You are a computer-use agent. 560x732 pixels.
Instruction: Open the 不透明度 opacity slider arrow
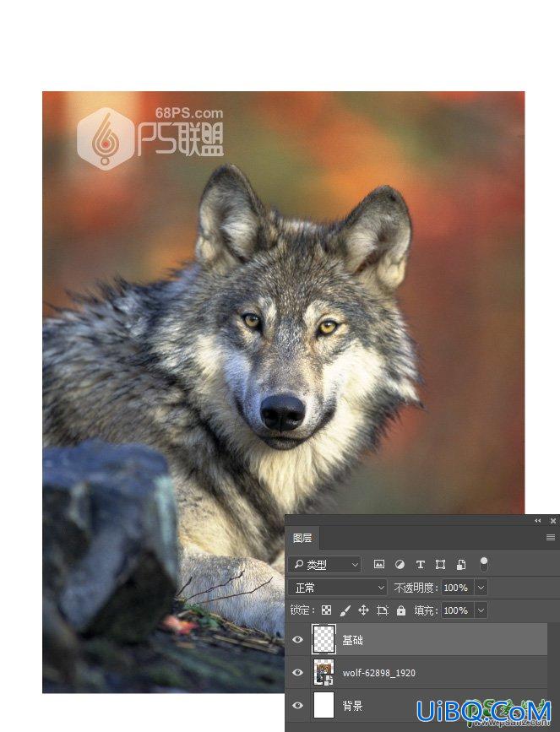point(481,588)
